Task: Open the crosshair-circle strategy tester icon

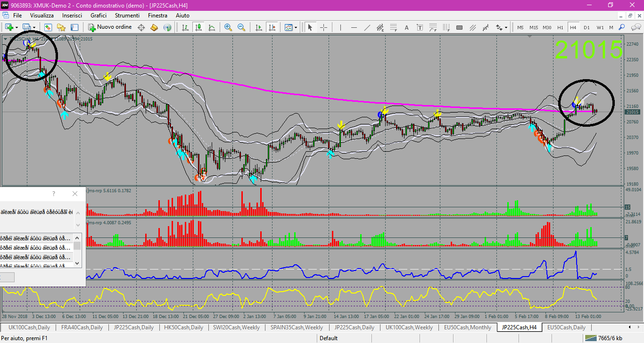Action: point(141,27)
